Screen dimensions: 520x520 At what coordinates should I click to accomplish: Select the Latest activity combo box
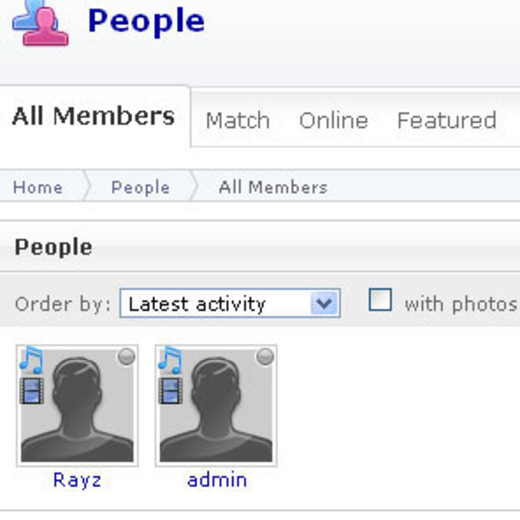(x=230, y=303)
